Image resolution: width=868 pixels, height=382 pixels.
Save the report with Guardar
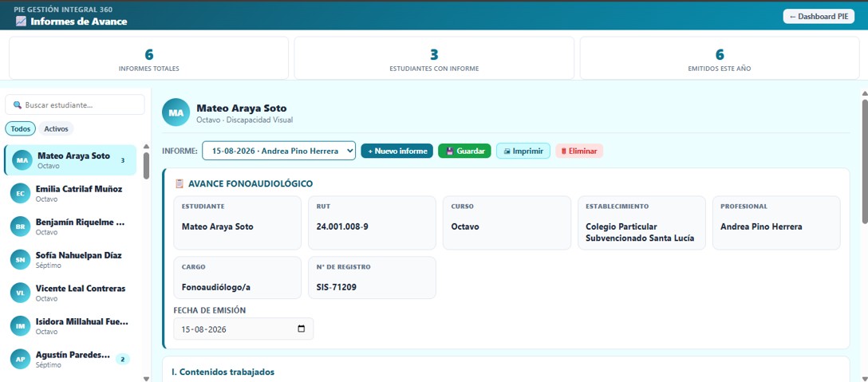tap(464, 151)
